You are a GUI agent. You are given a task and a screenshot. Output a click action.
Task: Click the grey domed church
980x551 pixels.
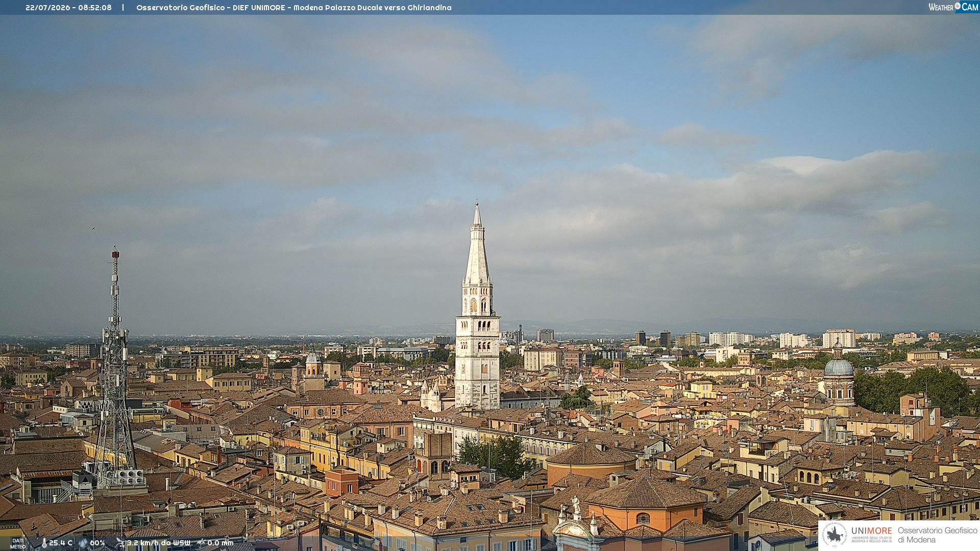tap(839, 375)
